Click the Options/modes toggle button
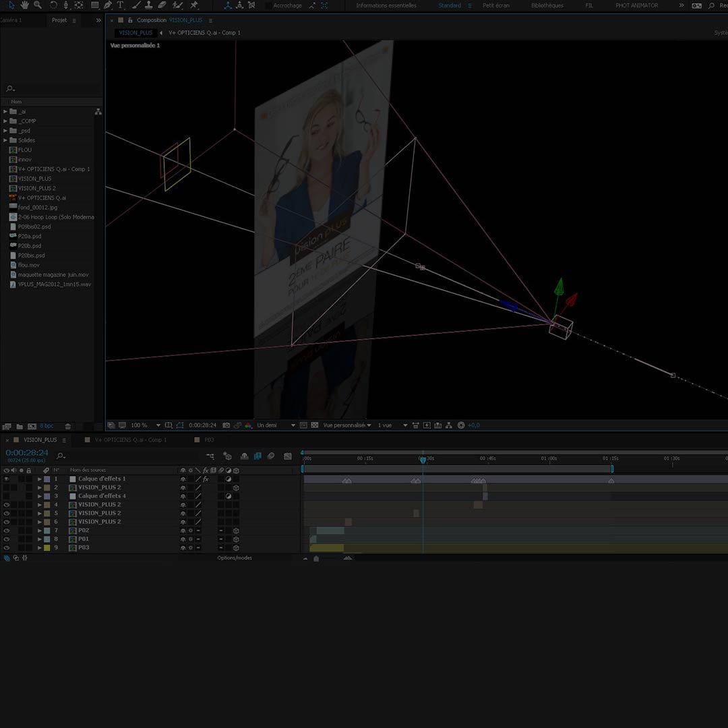 [235, 557]
